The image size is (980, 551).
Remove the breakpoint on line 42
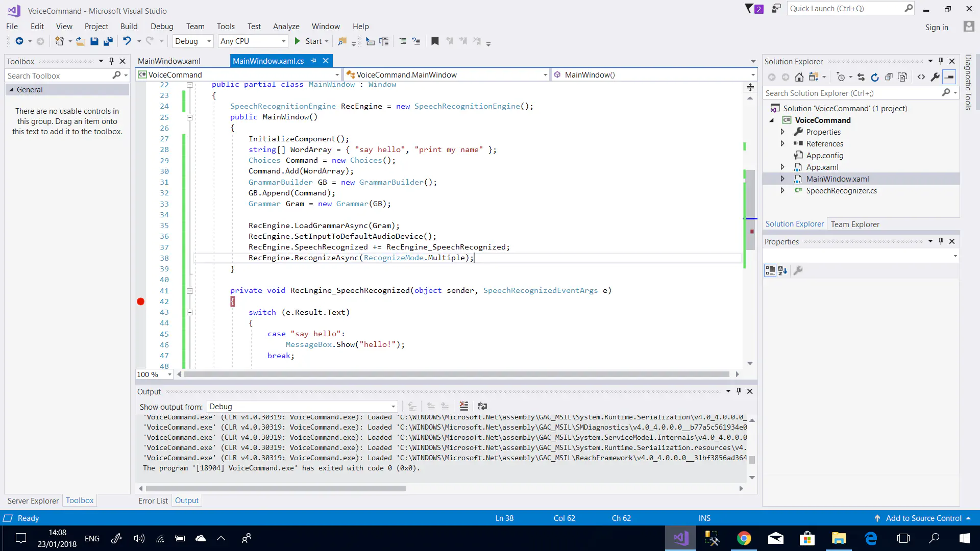(141, 302)
